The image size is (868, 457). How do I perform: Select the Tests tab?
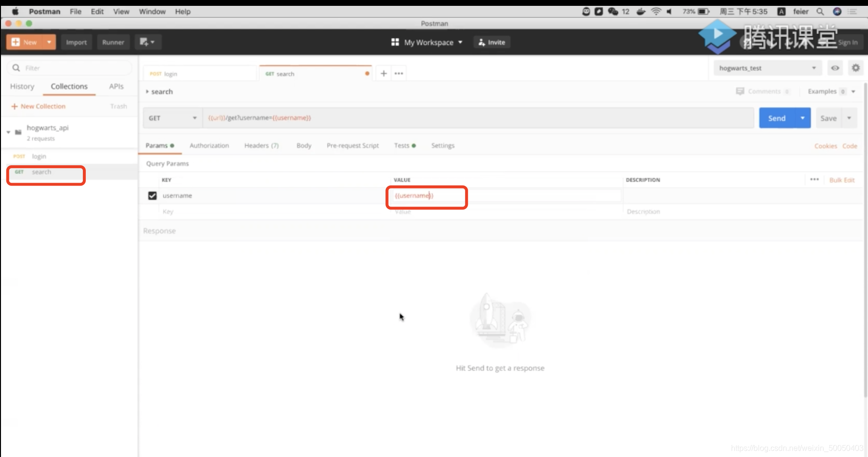click(x=405, y=146)
